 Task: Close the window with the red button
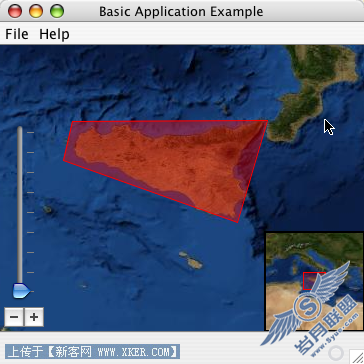click(15, 11)
